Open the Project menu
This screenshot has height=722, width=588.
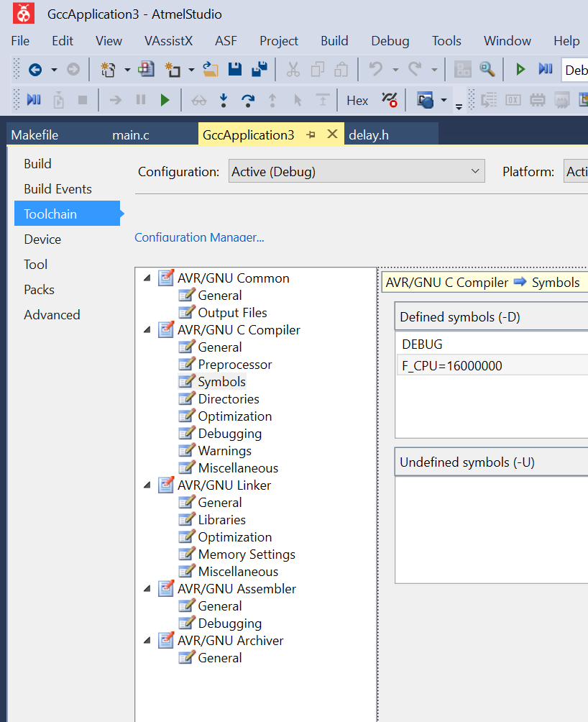click(279, 40)
